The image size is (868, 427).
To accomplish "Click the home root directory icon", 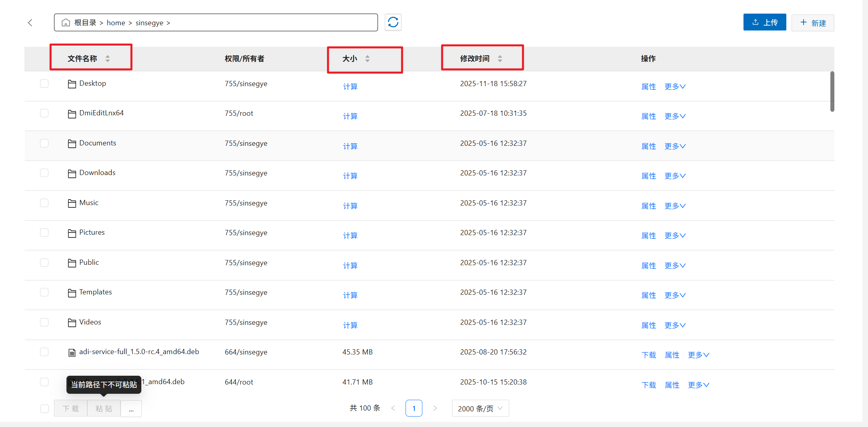I will pyautogui.click(x=66, y=23).
